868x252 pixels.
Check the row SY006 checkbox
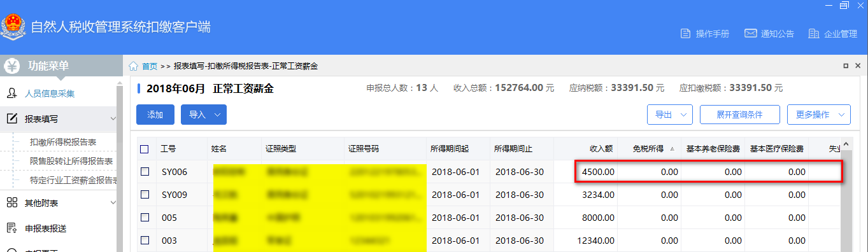click(145, 172)
